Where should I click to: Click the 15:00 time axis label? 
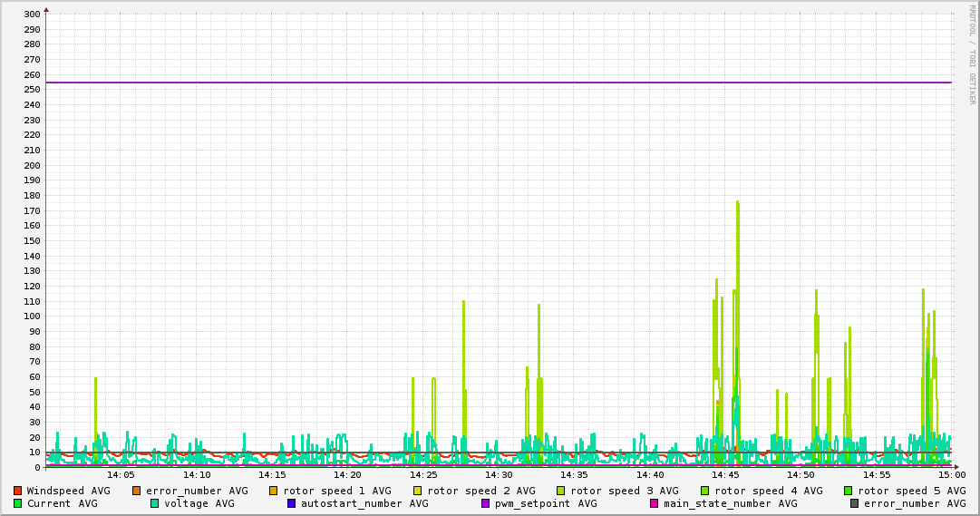click(951, 474)
